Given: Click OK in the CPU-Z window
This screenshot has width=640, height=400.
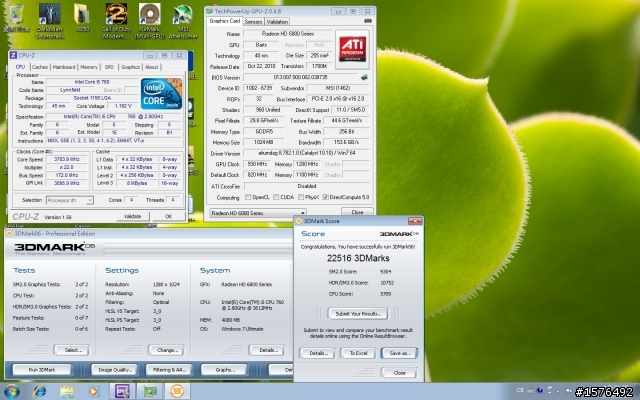Looking at the screenshot, I should point(169,216).
